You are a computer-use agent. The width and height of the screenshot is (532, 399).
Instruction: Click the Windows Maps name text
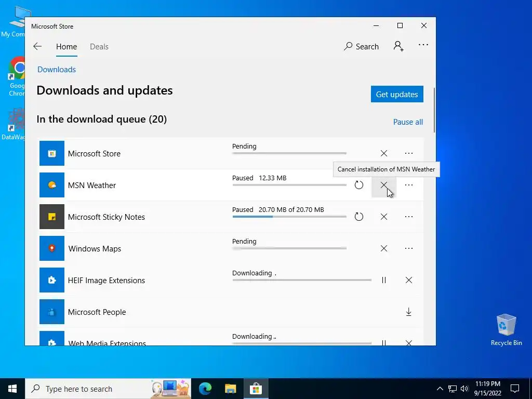pyautogui.click(x=95, y=249)
